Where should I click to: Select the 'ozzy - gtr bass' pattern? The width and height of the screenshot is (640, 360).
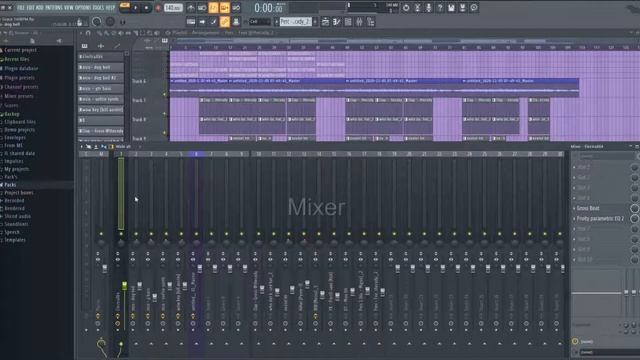pos(101,89)
